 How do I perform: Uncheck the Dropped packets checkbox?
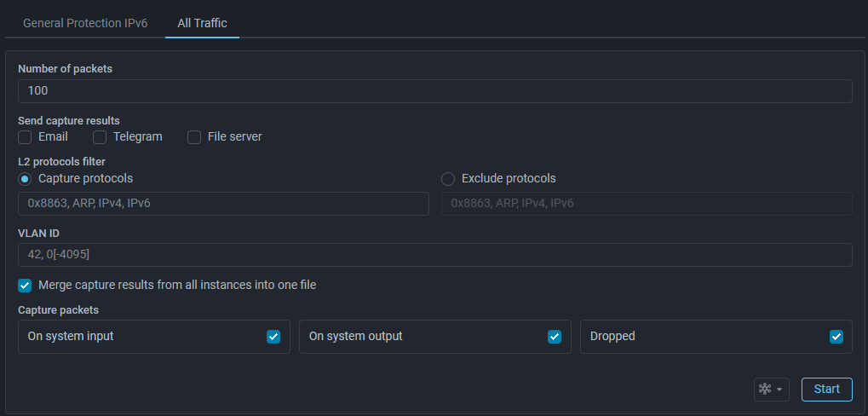coord(836,337)
